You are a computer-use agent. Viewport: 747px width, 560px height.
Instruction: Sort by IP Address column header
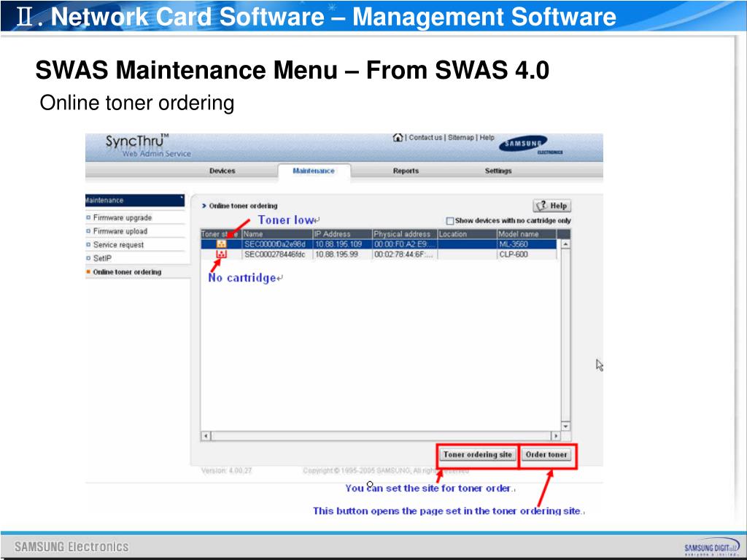343,234
